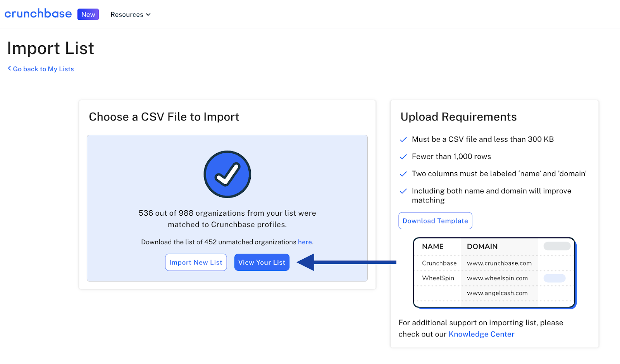Click the Crunchbase logo
The width and height of the screenshot is (620, 364).
[x=38, y=14]
